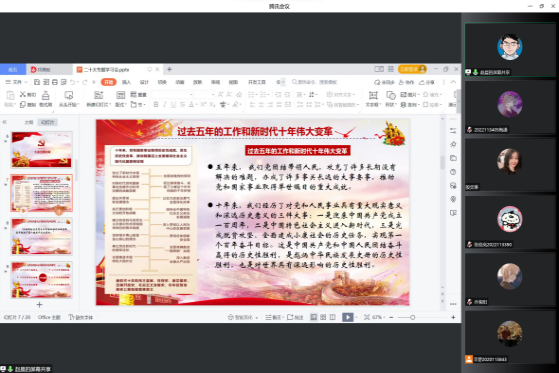Viewport: 559px width, 373px height.
Task: Collapse the ribbon with the chevron
Action: (x=453, y=82)
